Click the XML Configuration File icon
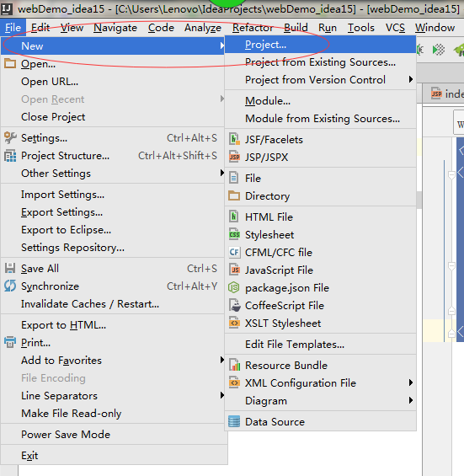Screen dimensions: 464x476 point(234,382)
